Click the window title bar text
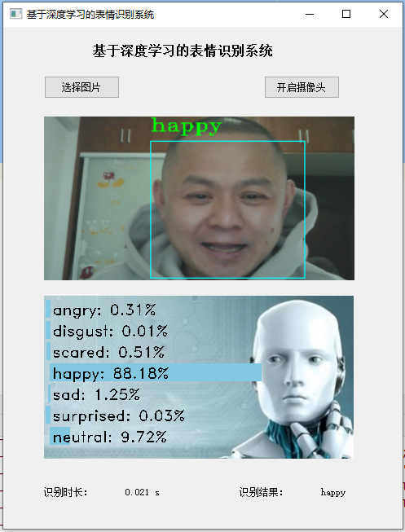This screenshot has height=532, width=405. tap(90, 14)
